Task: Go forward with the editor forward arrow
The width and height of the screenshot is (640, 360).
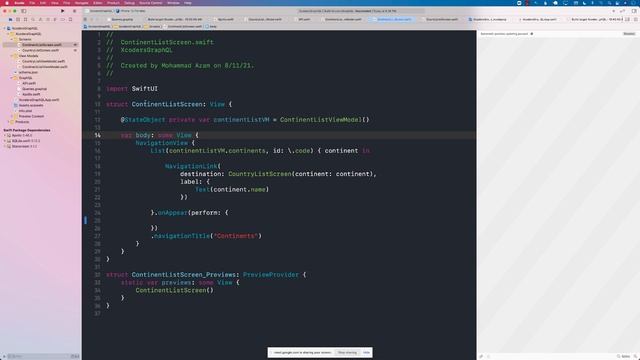Action: click(98, 19)
